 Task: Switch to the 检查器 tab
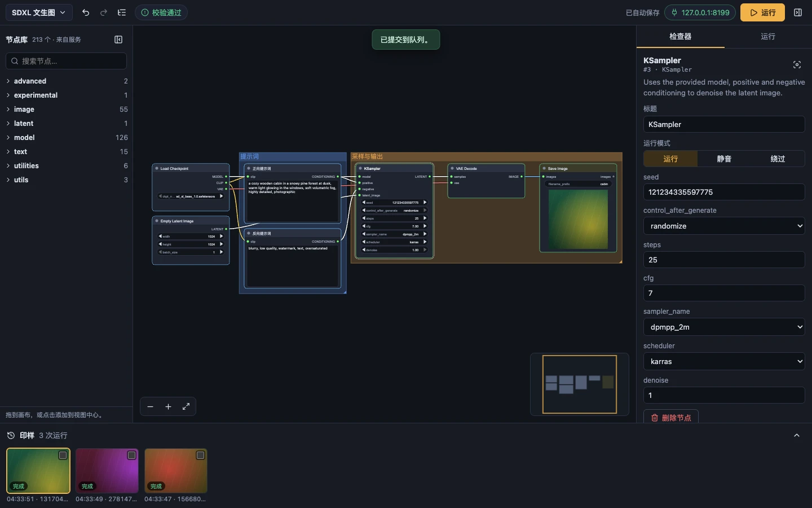pyautogui.click(x=680, y=36)
